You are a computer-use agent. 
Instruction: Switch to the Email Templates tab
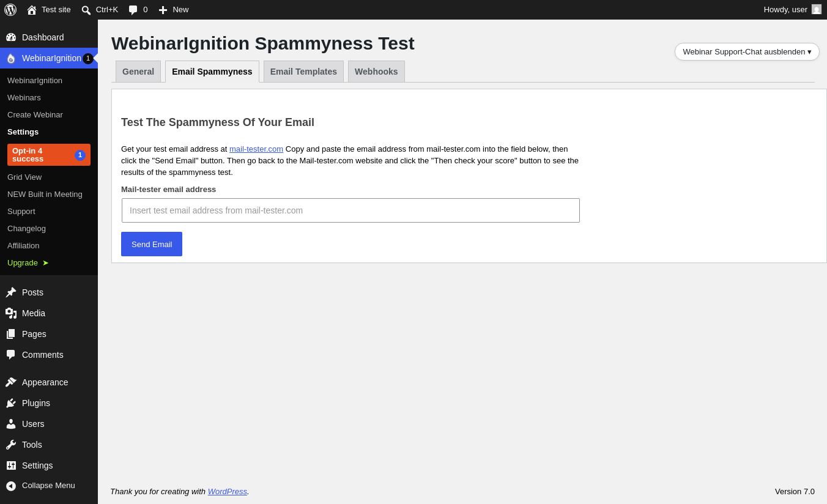(x=303, y=72)
